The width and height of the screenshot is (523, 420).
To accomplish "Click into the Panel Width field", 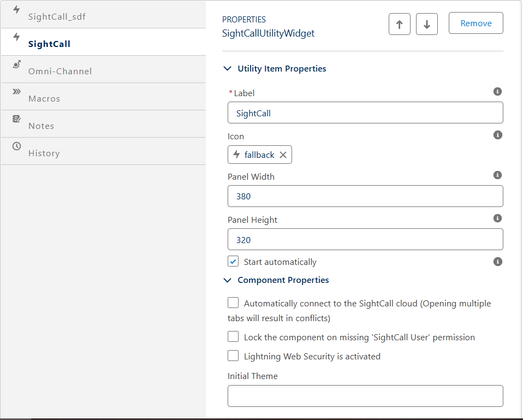I will point(365,196).
